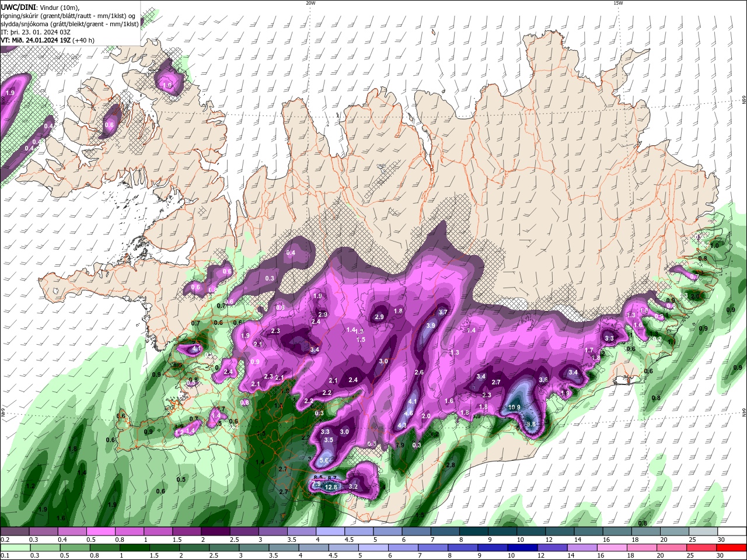Click the 15W longitude label
The width and height of the screenshot is (747, 560).
coord(619,3)
